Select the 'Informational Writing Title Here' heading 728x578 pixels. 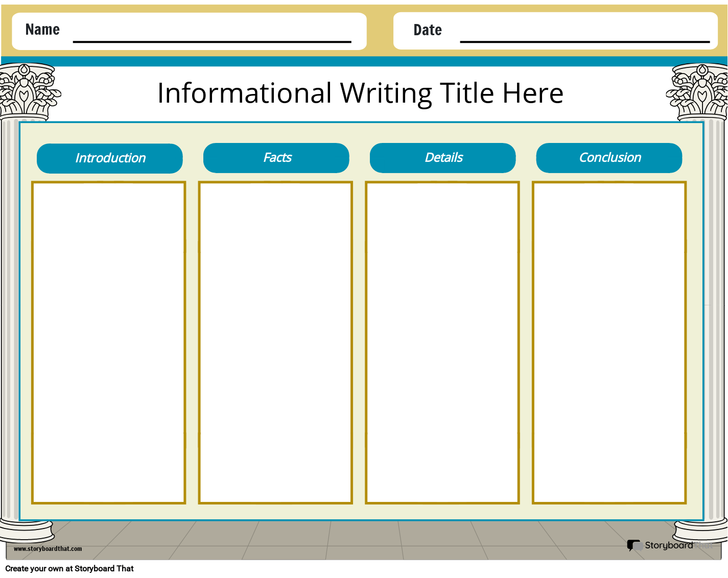pos(360,93)
